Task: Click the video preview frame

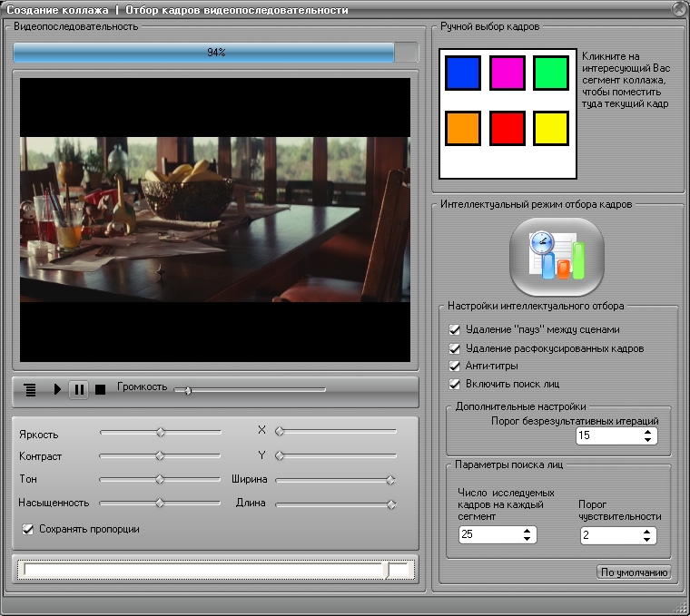Action: 215,220
